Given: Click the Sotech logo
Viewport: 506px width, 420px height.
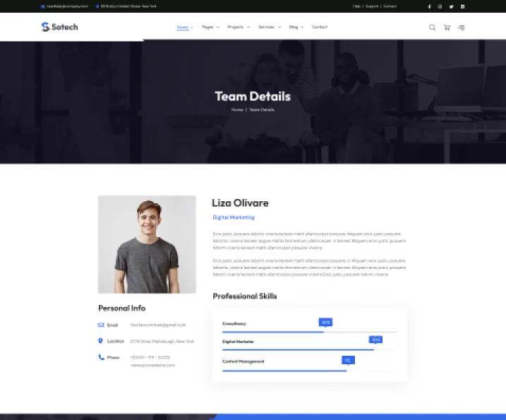Looking at the screenshot, I should [x=59, y=27].
